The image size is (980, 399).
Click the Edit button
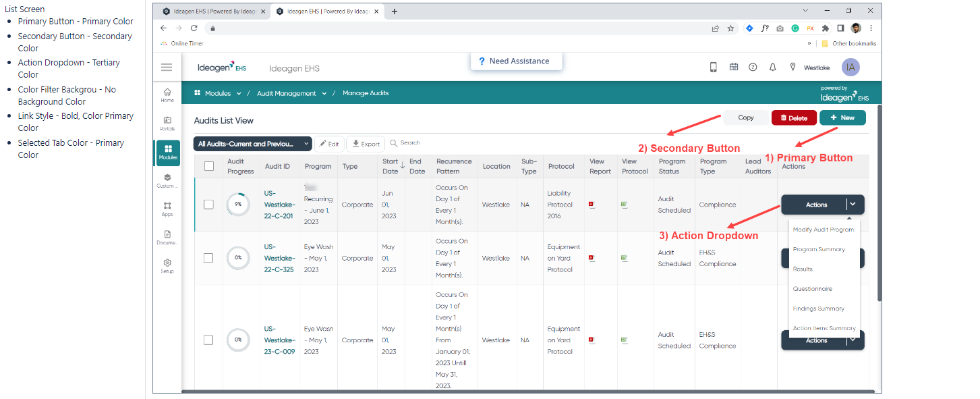pyautogui.click(x=329, y=144)
